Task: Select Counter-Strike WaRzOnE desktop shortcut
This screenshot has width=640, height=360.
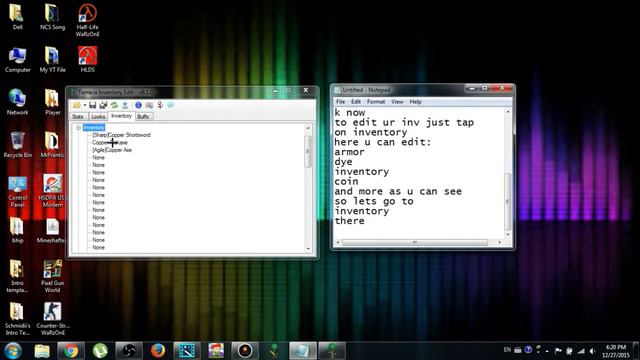Action: 52,319
